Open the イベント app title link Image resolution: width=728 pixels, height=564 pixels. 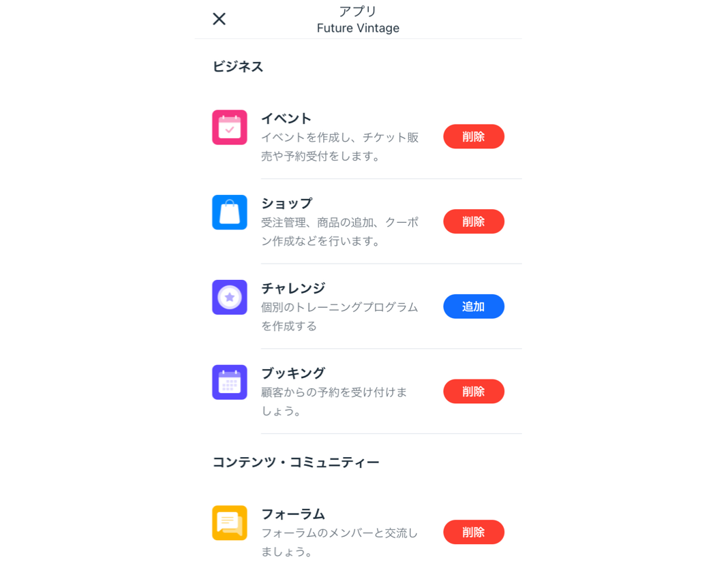(x=287, y=117)
